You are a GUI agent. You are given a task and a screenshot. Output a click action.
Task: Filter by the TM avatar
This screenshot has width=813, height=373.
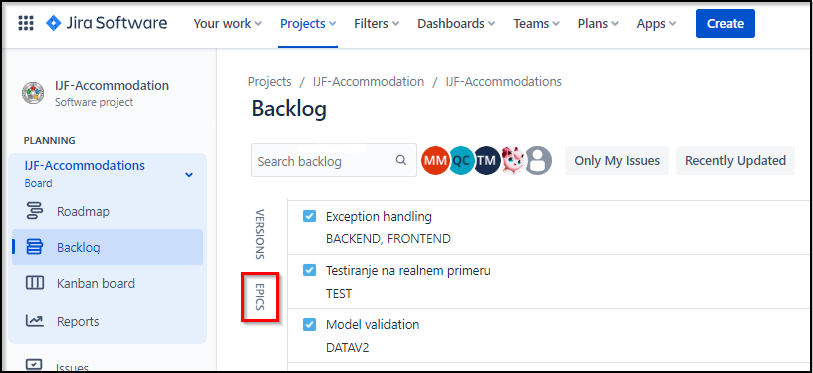point(486,161)
